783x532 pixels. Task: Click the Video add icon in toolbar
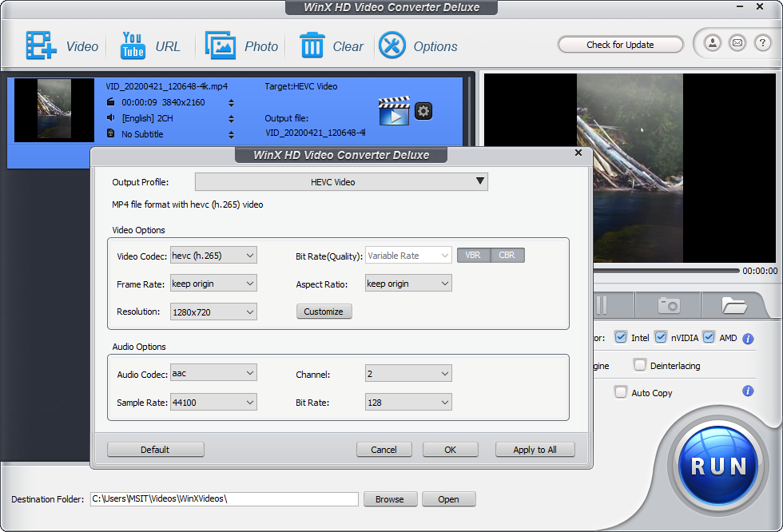40,46
